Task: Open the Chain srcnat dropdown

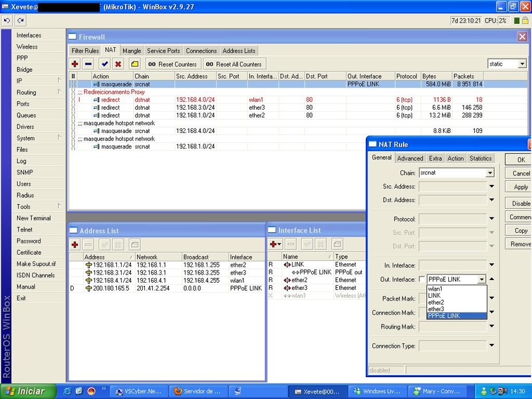Action: click(490, 173)
